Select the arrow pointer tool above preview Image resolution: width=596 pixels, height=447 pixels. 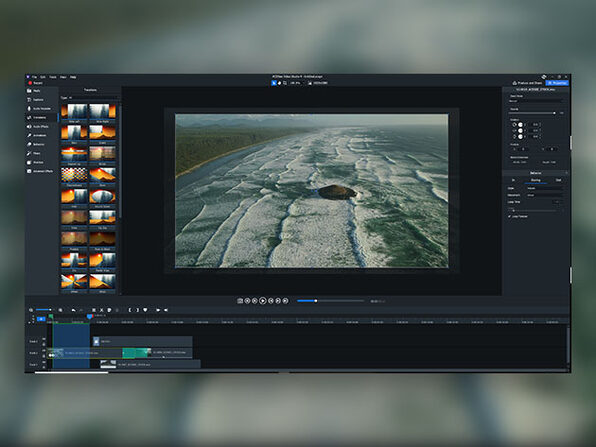coord(274,83)
